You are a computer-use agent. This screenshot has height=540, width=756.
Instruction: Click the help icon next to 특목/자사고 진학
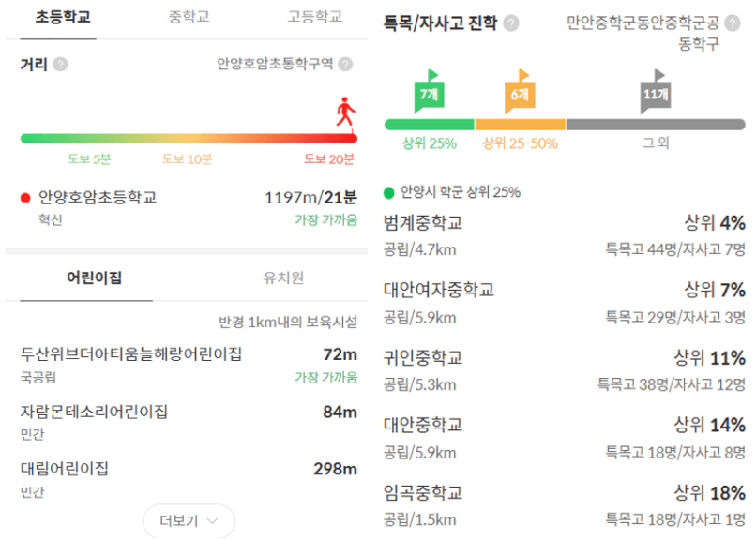pyautogui.click(x=511, y=23)
